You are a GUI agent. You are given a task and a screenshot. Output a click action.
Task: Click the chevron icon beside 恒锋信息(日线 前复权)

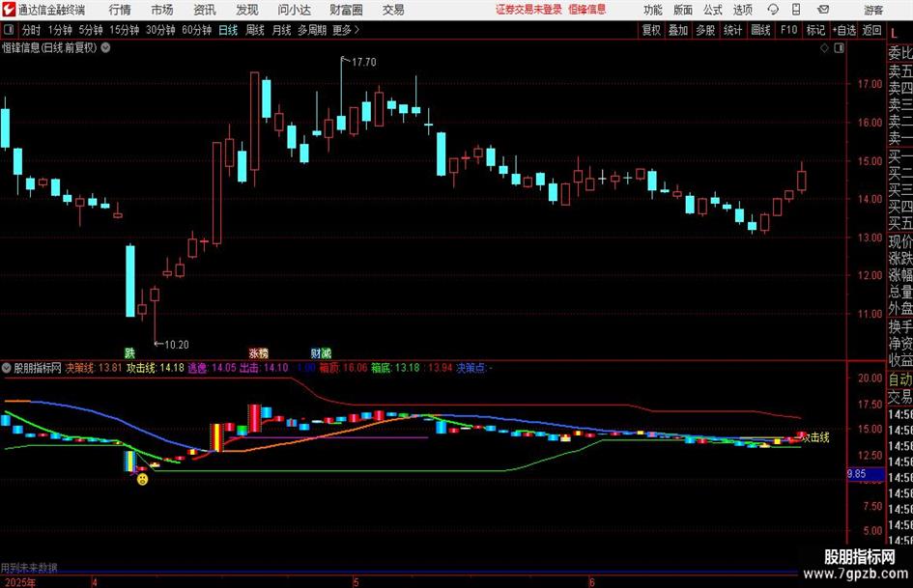(105, 47)
